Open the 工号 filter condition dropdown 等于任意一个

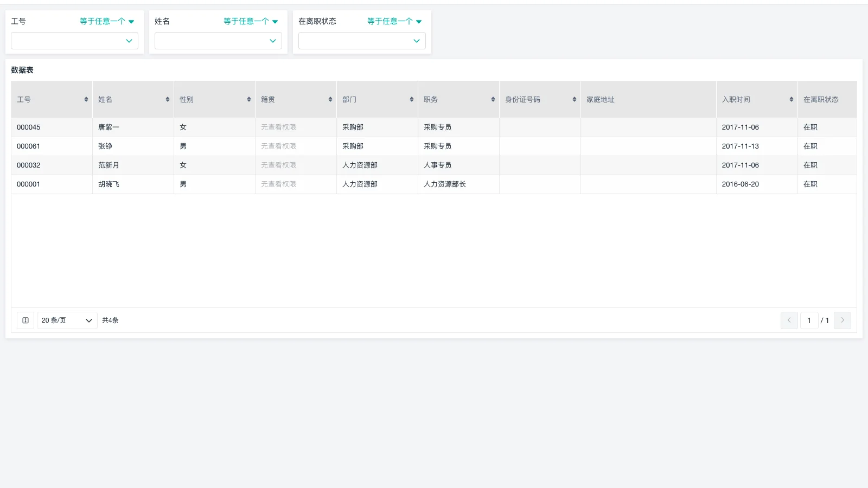pyautogui.click(x=106, y=21)
